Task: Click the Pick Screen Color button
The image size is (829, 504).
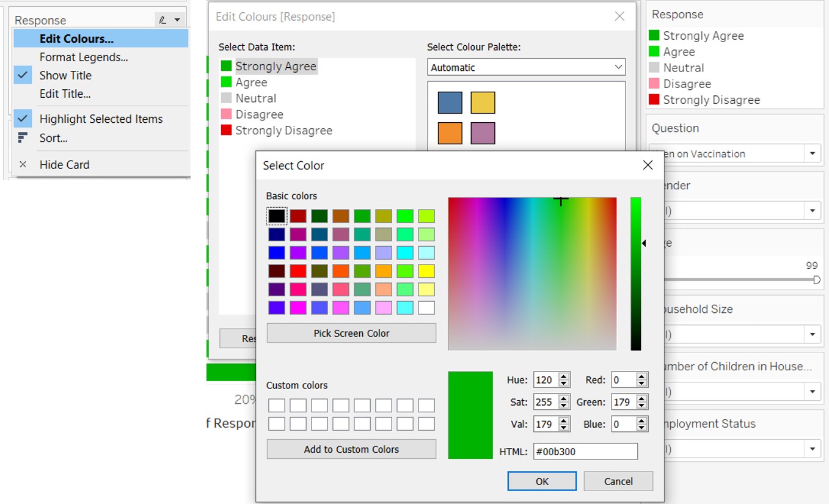Action: point(351,333)
